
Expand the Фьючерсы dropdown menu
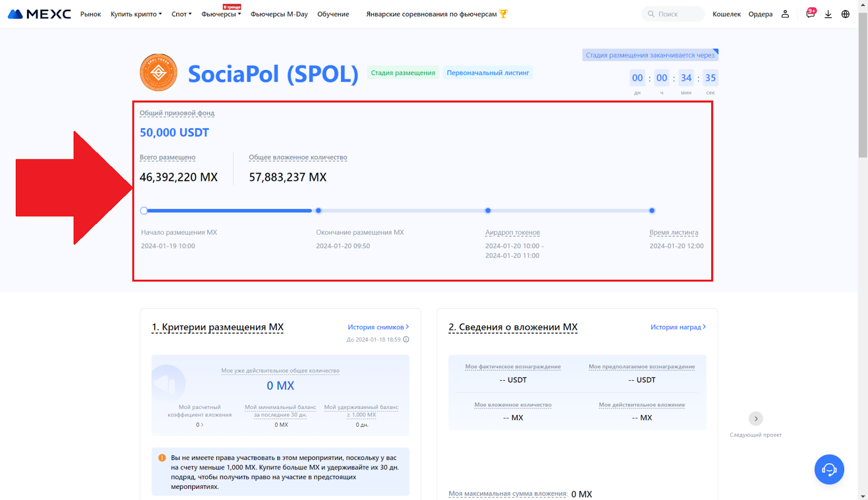[221, 14]
